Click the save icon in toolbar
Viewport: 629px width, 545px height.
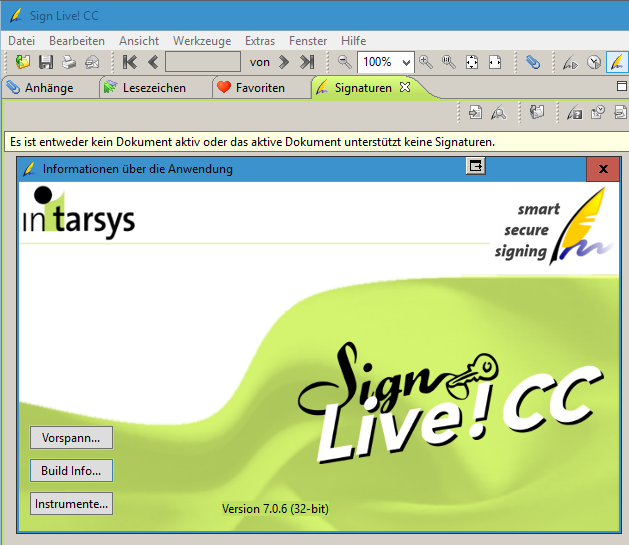46,62
